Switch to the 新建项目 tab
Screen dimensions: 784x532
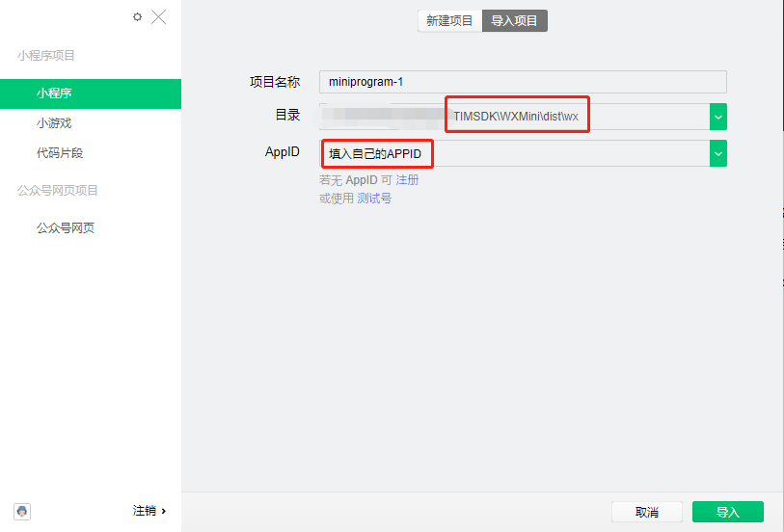(449, 21)
